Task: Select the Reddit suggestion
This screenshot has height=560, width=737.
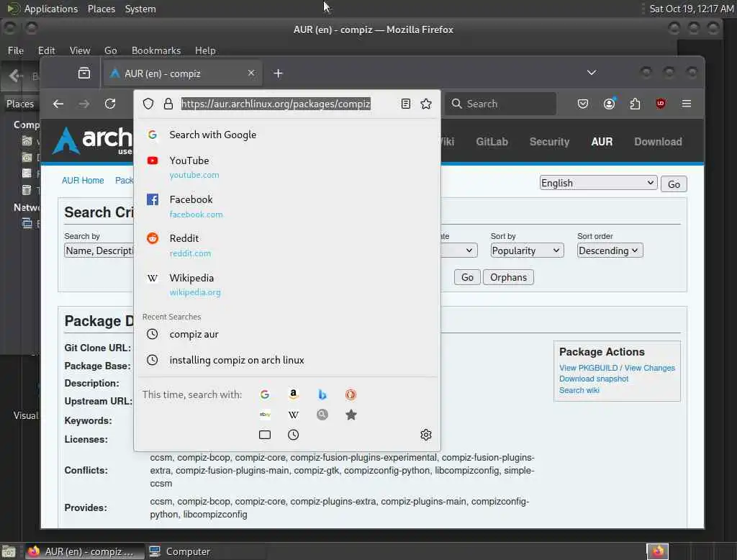Action: pos(286,245)
